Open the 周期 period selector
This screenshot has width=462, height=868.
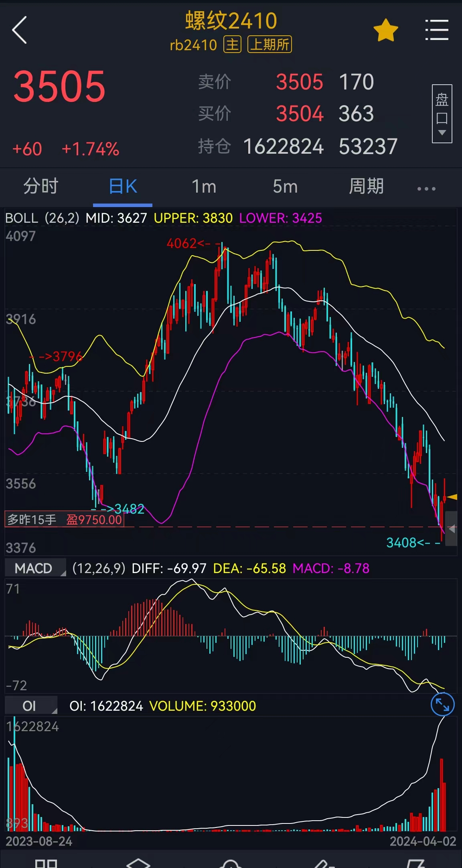click(x=366, y=187)
